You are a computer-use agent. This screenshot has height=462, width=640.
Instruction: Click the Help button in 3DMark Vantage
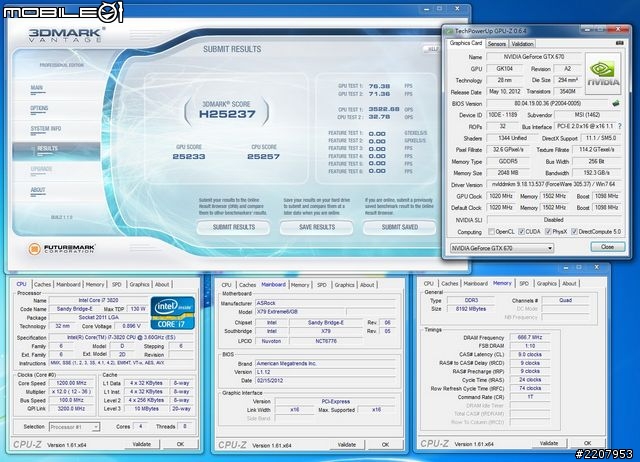click(x=432, y=49)
